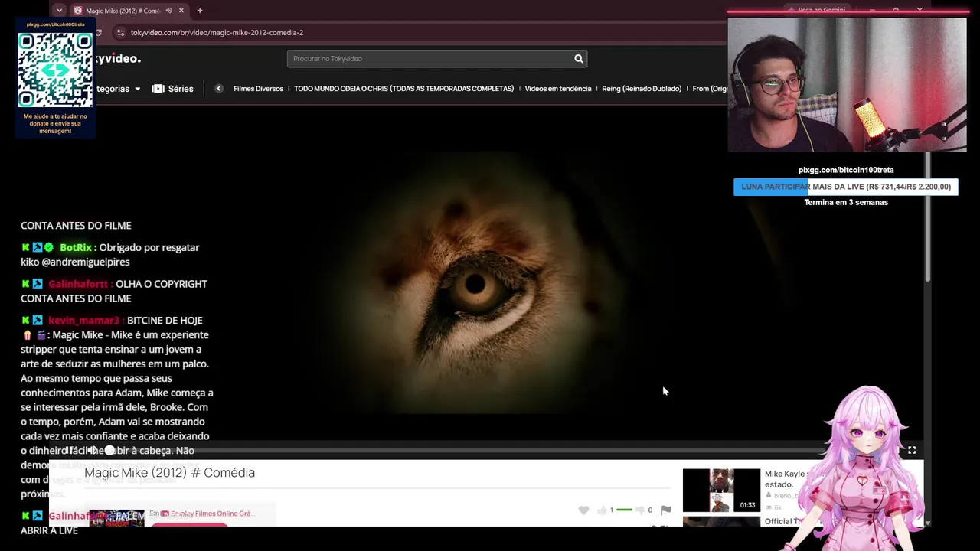Open a new browser tab with plus
The height and width of the screenshot is (551, 980).
(200, 11)
